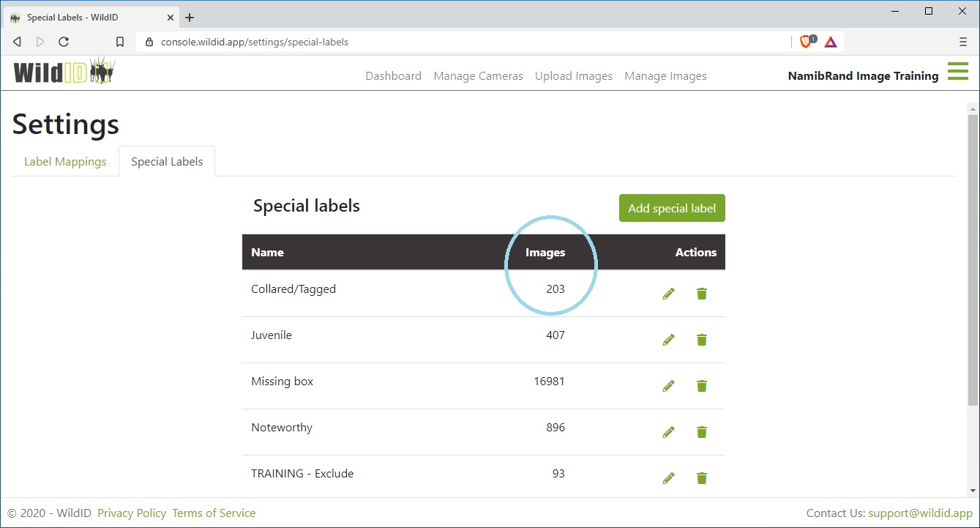980x528 pixels.
Task: Delete the Missing box label
Action: coord(702,386)
